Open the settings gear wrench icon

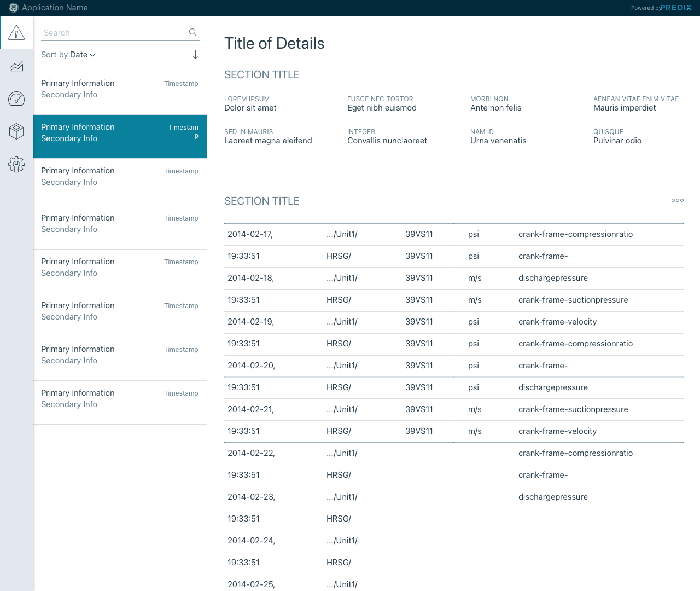(16, 164)
